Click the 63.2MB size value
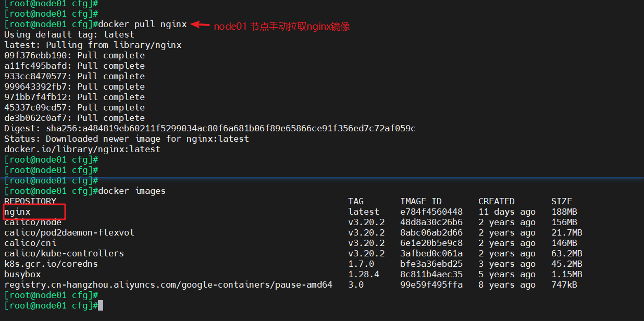 tap(567, 253)
